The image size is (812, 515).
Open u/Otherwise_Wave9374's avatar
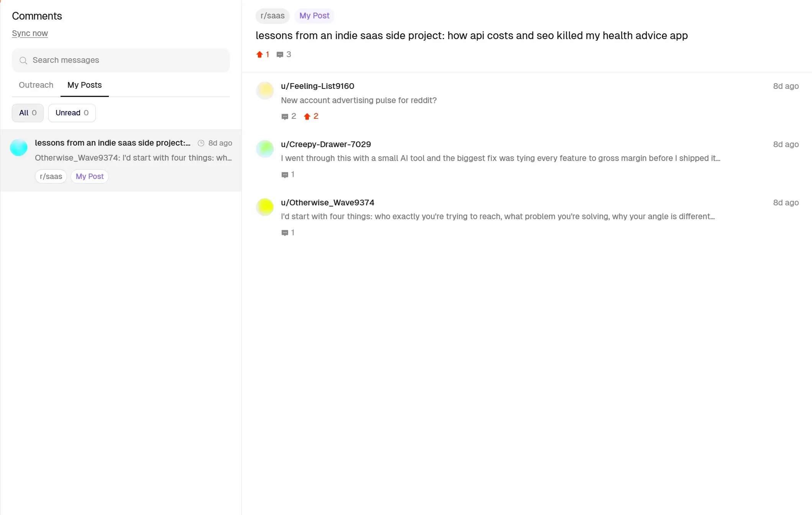point(265,207)
